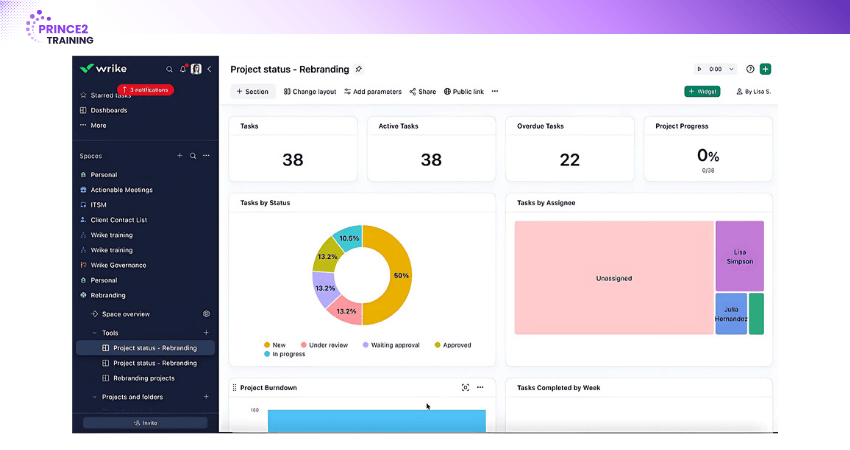
Task: Collapse the Projects and folders section
Action: pos(94,397)
